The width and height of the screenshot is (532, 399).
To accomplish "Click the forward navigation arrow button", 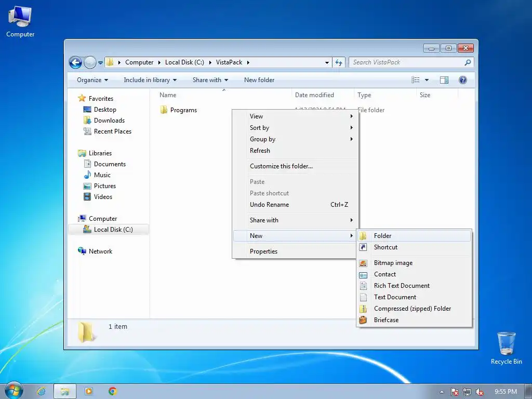I will click(90, 62).
